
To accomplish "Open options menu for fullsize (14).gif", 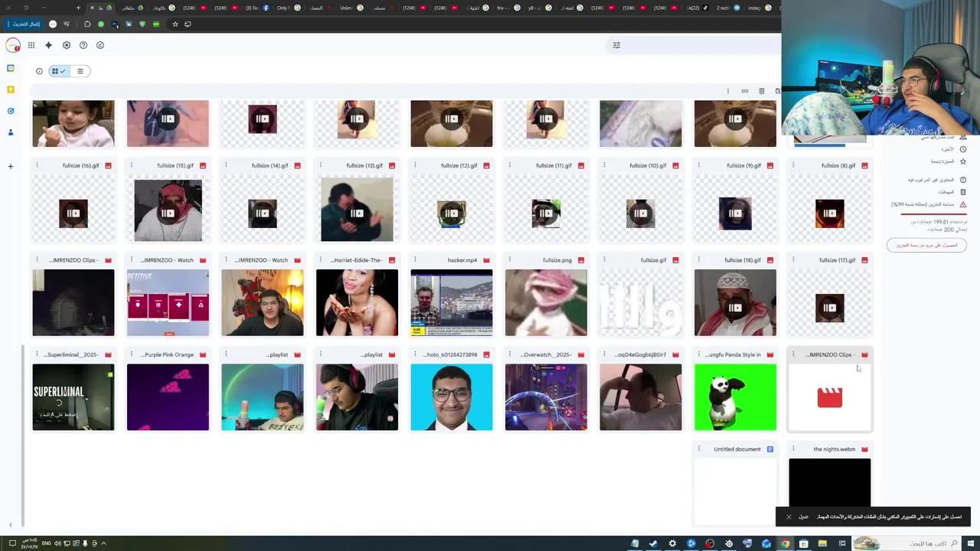I will click(226, 165).
